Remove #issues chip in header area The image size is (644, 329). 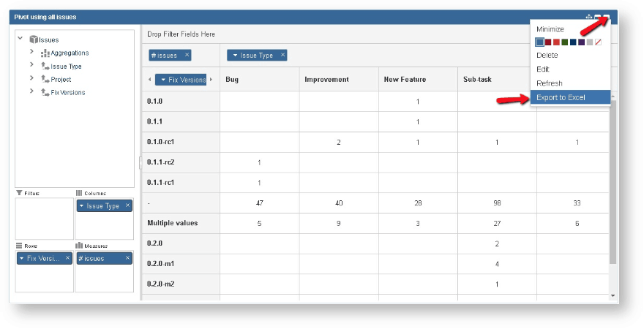[187, 55]
